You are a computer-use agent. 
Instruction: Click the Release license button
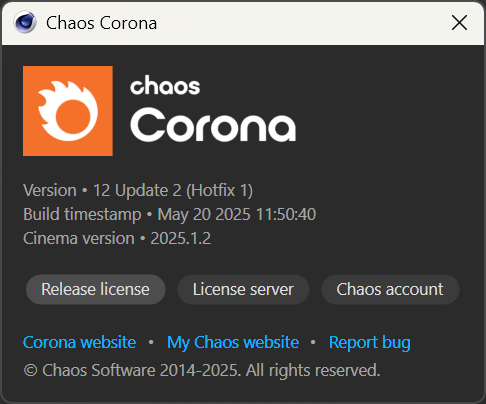[x=96, y=289]
